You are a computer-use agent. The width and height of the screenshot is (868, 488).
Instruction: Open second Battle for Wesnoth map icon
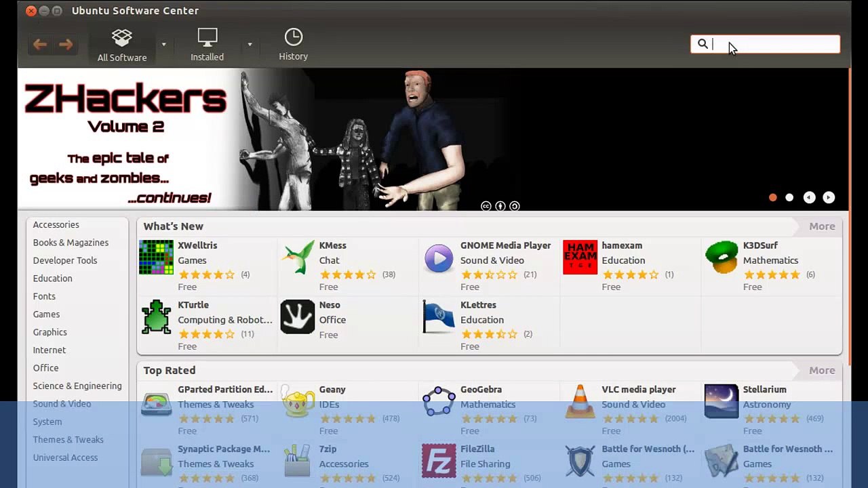(722, 462)
